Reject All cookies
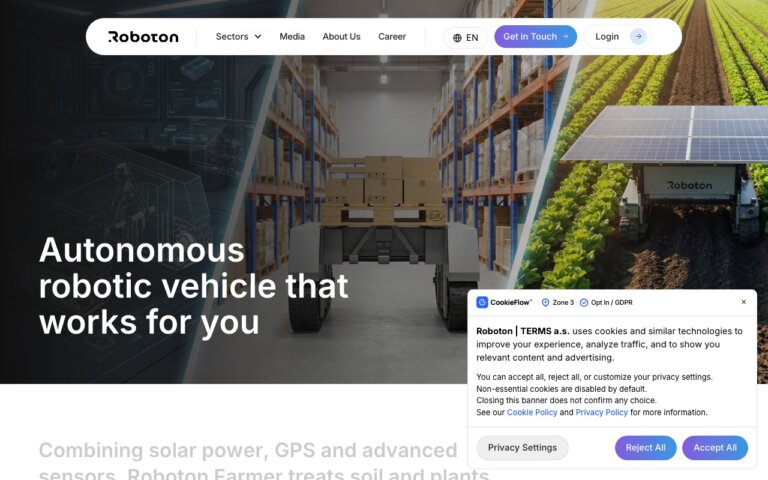 [x=646, y=448]
